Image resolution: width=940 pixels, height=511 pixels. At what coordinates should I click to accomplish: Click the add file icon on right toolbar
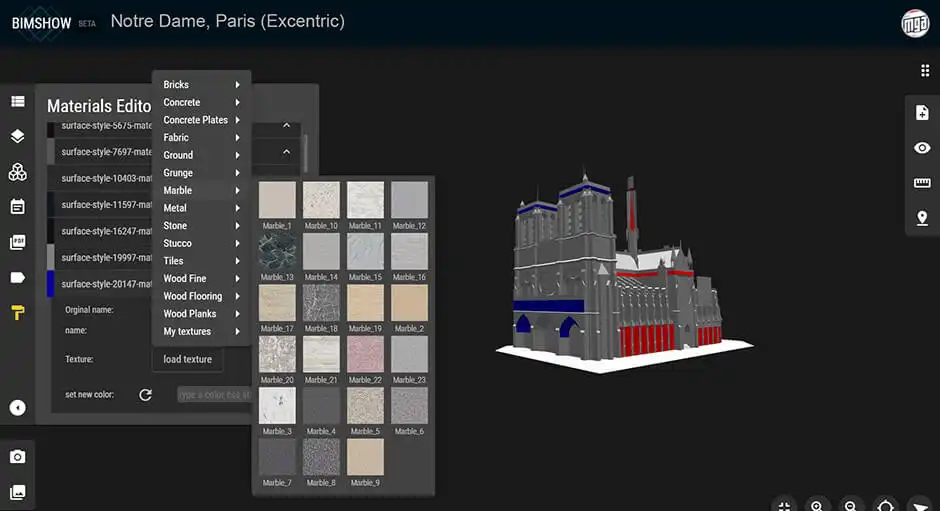click(x=922, y=113)
